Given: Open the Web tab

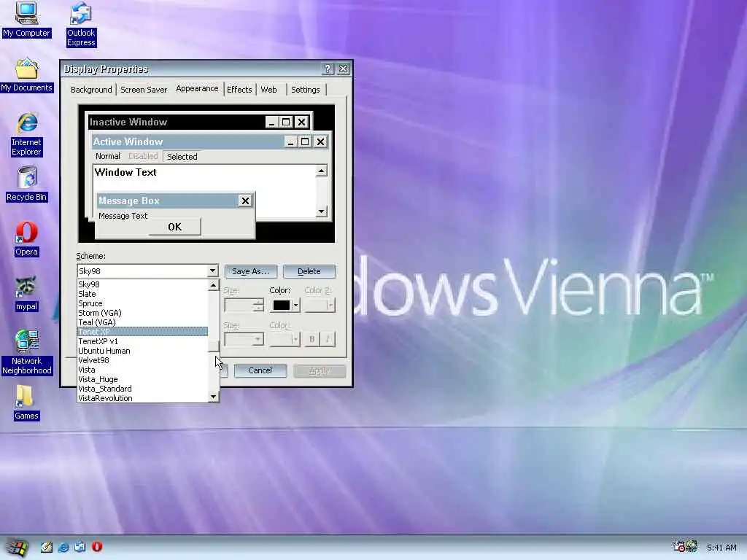Looking at the screenshot, I should click(x=268, y=90).
